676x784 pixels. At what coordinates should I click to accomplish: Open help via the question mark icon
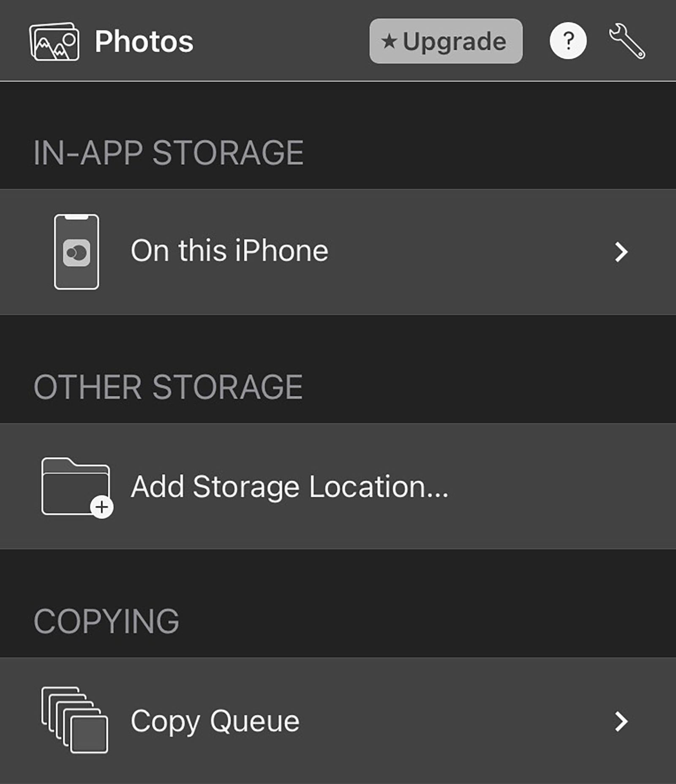click(x=568, y=41)
